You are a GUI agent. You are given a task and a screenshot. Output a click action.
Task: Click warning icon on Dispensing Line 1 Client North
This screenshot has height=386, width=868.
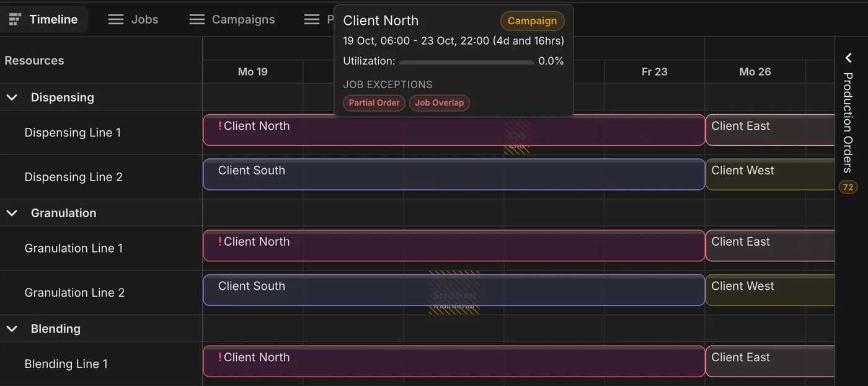[x=219, y=126]
